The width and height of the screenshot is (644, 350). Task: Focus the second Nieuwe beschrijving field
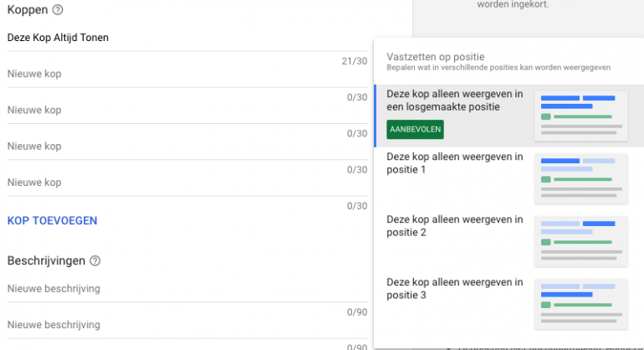coord(187,325)
